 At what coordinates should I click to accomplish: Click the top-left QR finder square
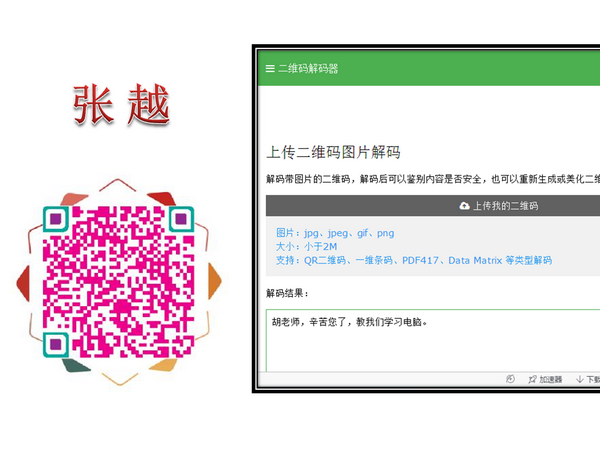(x=56, y=219)
